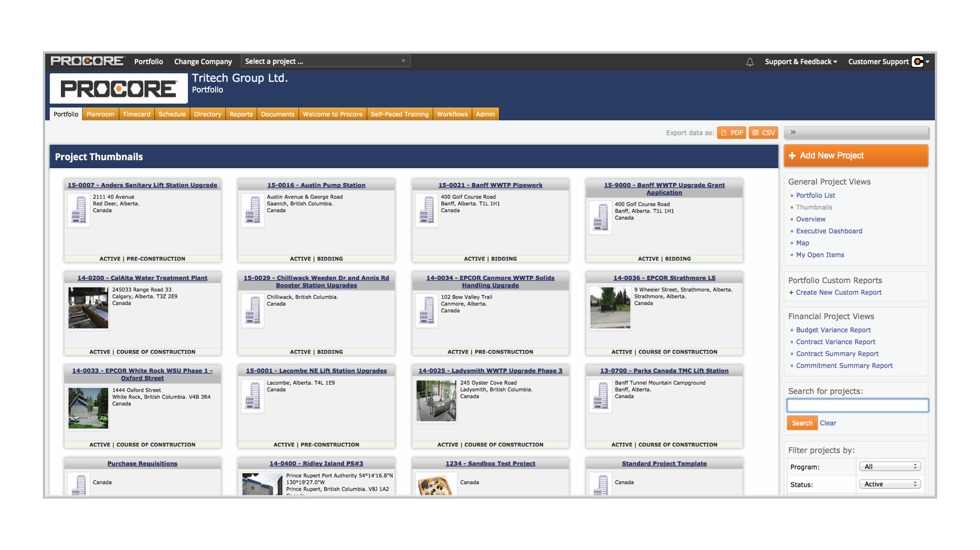Open Portfolio List view
Screen dimensions: 980x550
[x=815, y=195]
